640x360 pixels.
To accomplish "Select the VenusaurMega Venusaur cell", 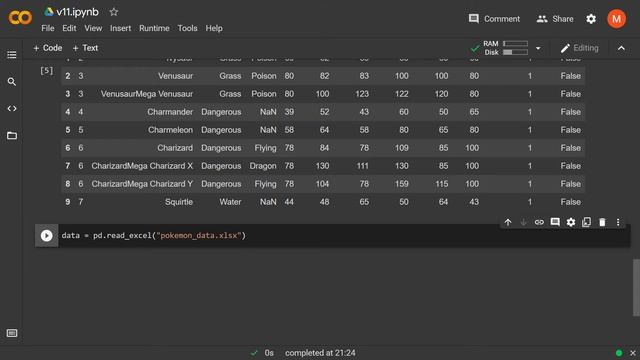I will point(147,94).
